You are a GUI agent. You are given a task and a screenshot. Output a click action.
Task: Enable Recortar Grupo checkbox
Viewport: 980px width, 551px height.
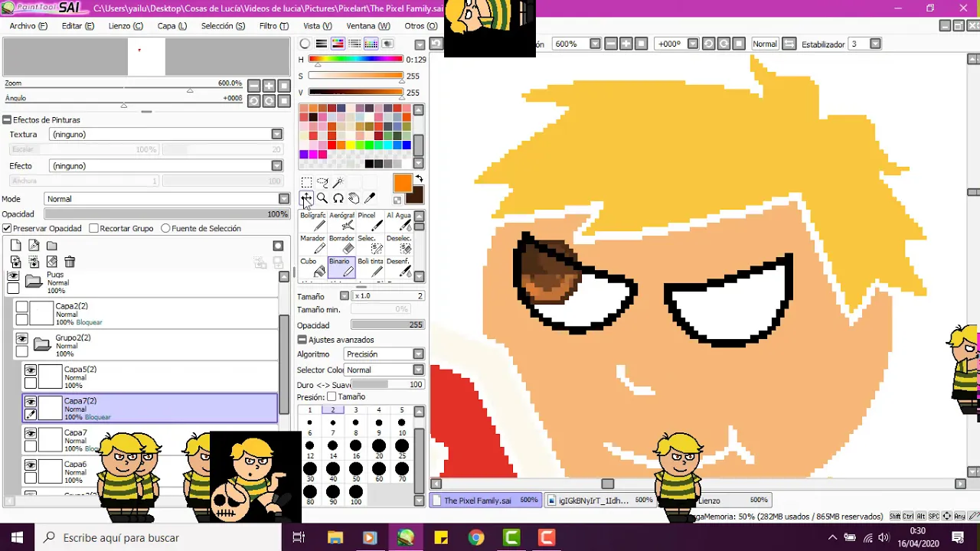(x=93, y=228)
